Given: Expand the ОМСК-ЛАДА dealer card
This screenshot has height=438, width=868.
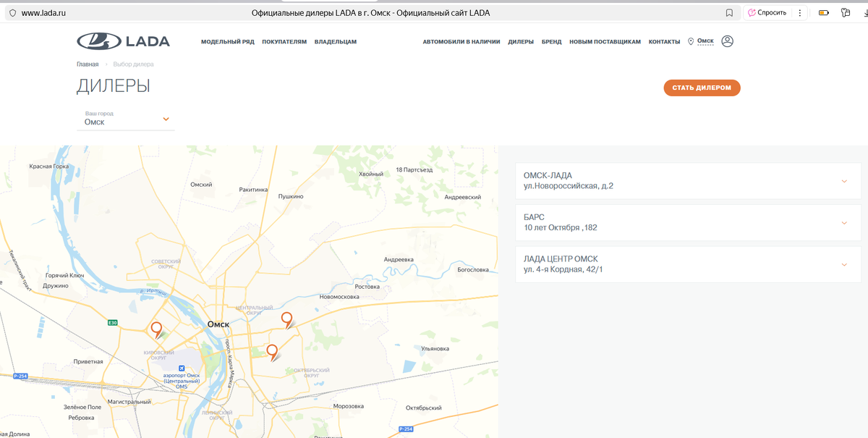Looking at the screenshot, I should point(688,181).
